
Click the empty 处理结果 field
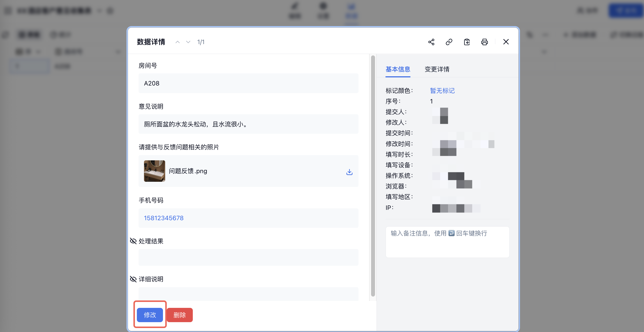click(x=249, y=257)
